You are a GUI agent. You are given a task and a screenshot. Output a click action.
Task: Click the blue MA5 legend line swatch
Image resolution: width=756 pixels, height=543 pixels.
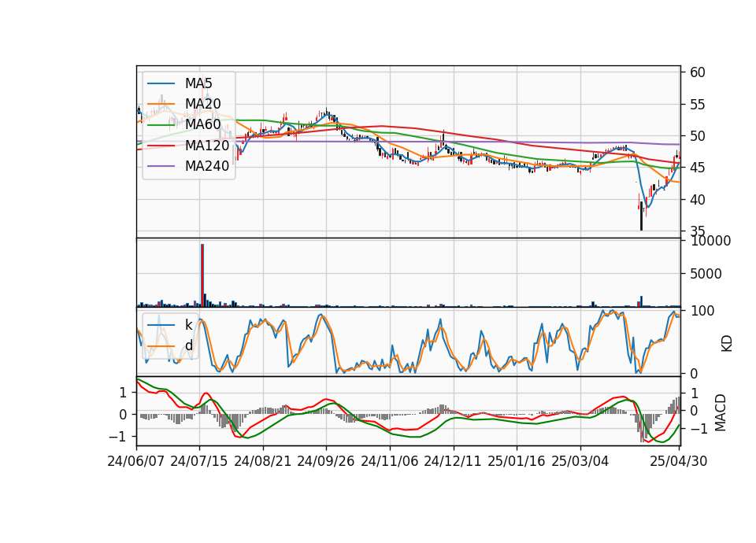click(161, 83)
